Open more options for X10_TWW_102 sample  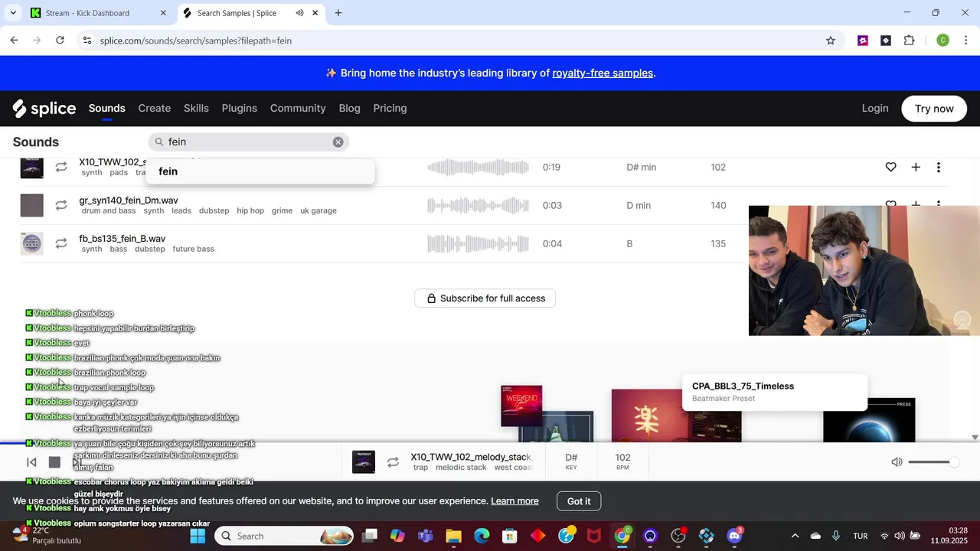[939, 167]
